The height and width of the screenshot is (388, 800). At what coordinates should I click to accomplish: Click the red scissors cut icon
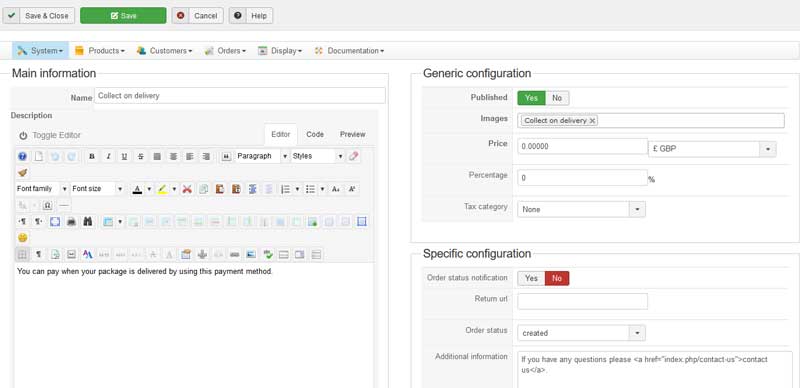tap(187, 189)
